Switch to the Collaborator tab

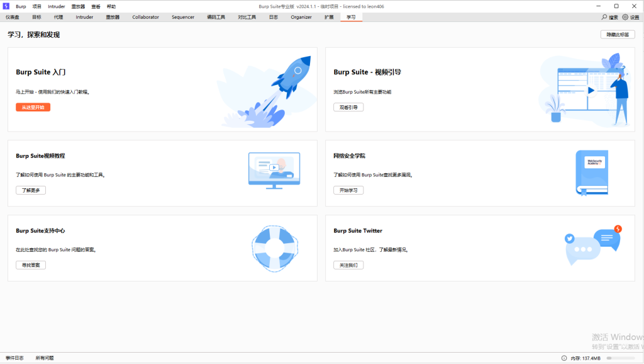point(145,17)
